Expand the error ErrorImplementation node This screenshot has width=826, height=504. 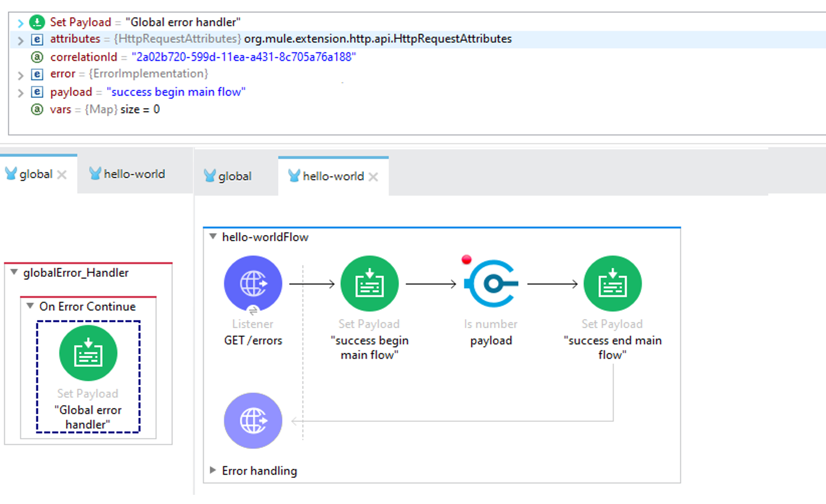click(20, 75)
